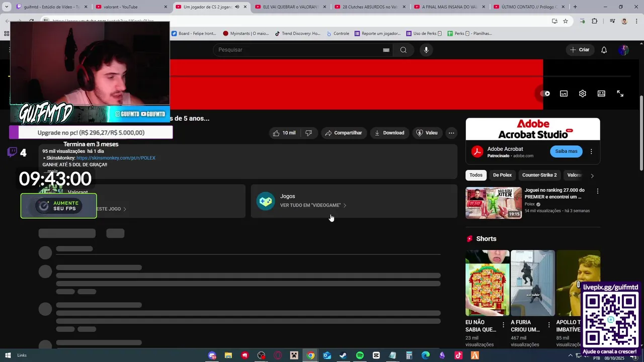This screenshot has width=644, height=362.
Task: Select 'Todos' filter chip
Action: point(476,175)
